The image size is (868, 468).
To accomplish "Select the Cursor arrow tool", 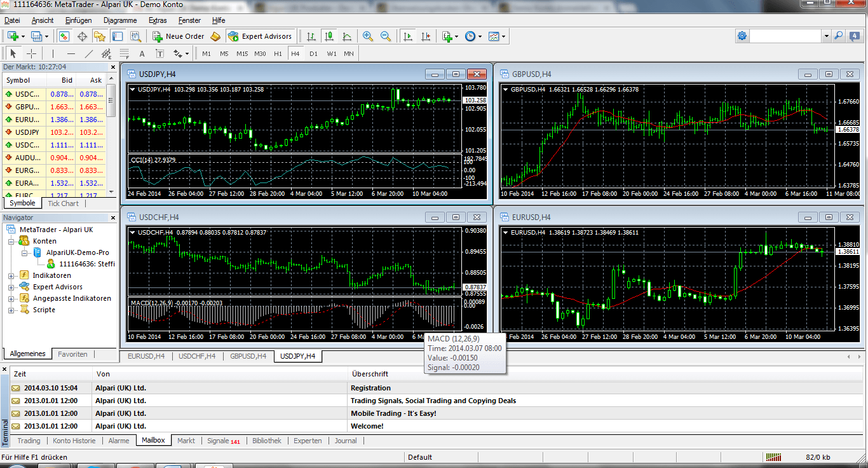I will 13,53.
